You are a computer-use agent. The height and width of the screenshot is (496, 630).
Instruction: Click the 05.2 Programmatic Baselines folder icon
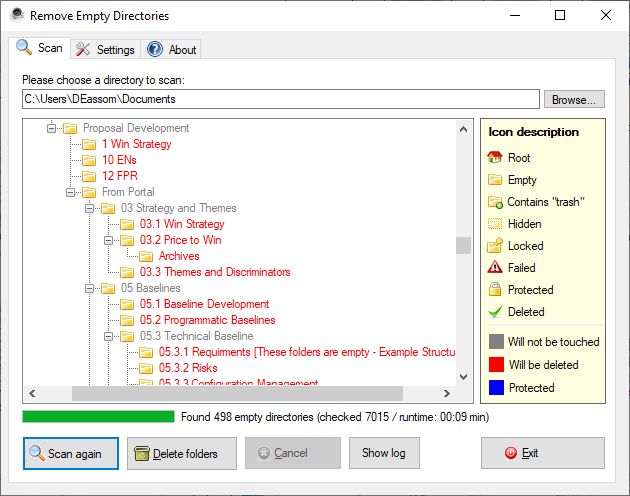pyautogui.click(x=127, y=320)
